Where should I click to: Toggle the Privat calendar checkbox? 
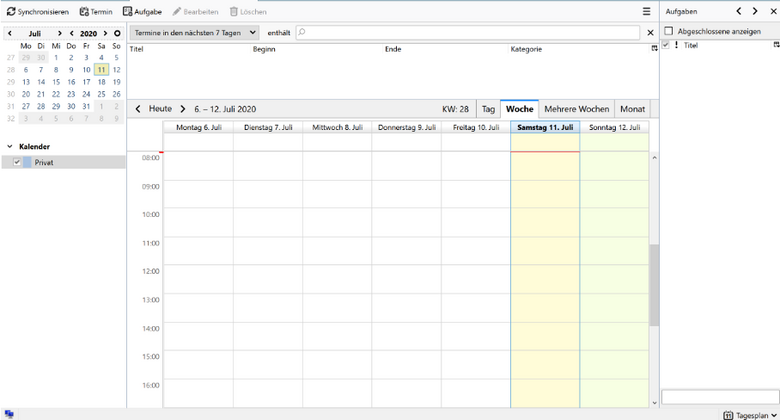click(x=17, y=162)
